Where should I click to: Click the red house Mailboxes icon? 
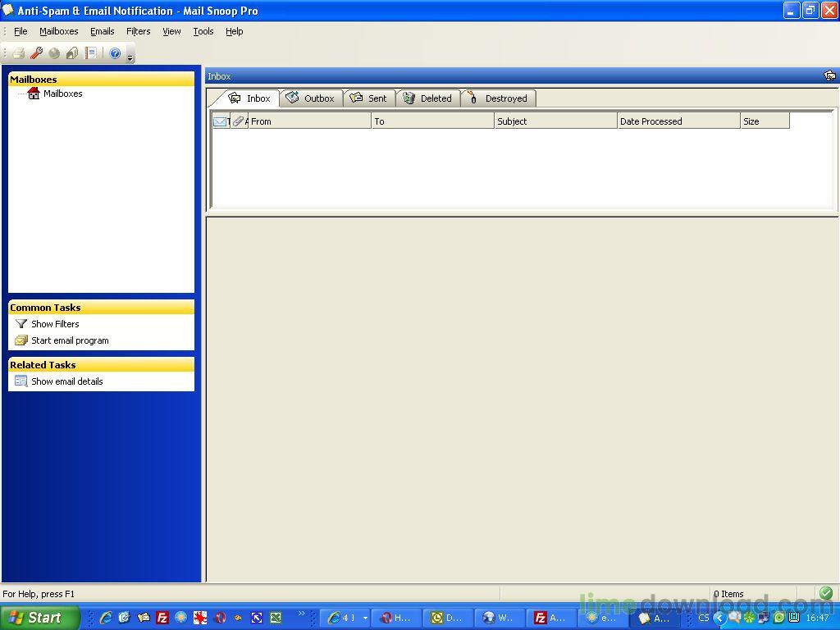point(34,94)
